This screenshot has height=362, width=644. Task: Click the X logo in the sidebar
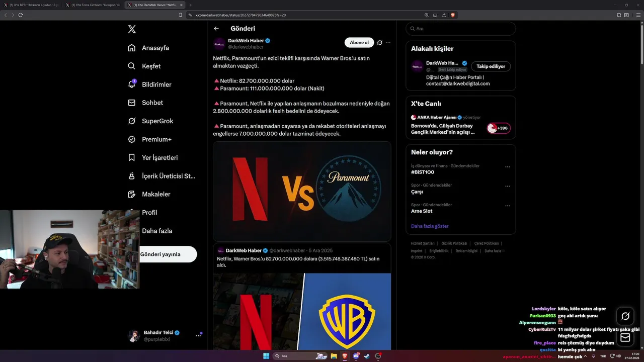click(x=132, y=29)
